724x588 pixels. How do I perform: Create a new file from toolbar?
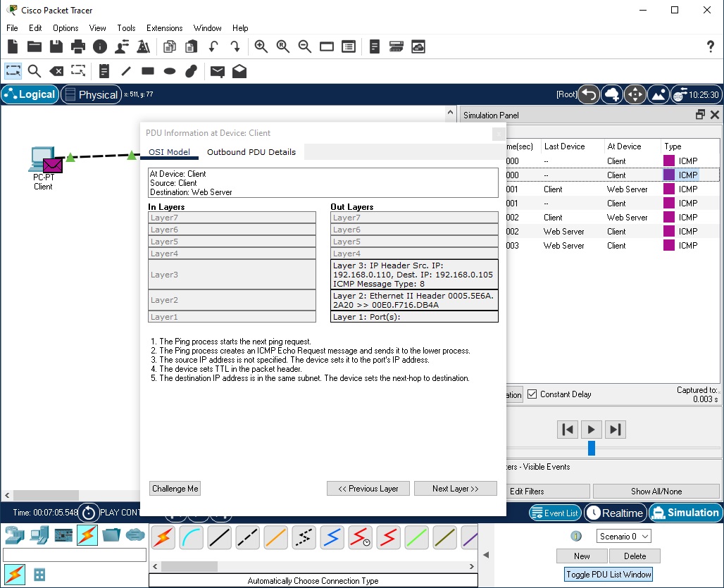[x=13, y=46]
